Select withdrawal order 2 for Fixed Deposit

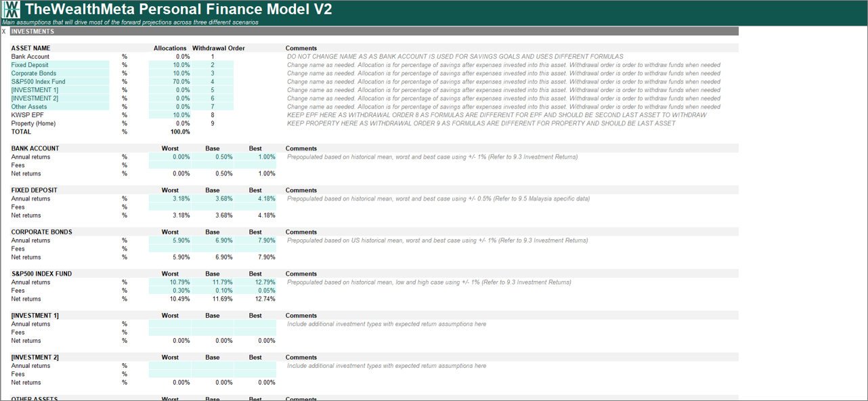[213, 65]
